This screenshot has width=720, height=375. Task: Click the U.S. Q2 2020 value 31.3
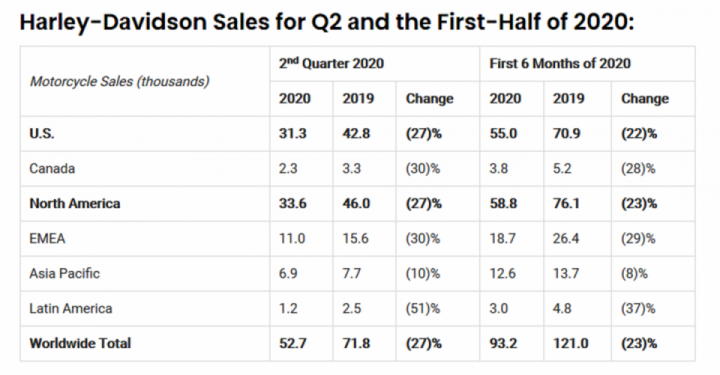pos(292,134)
